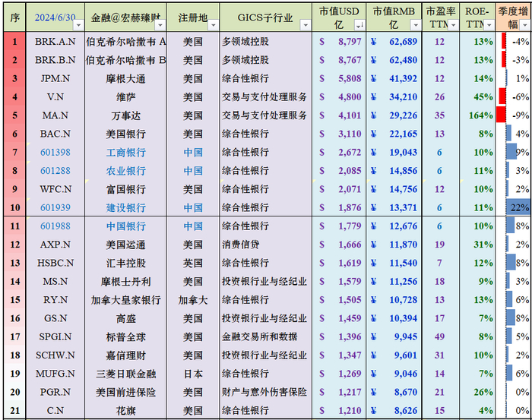
Task: Select the 维萨 name cell
Action: point(126,97)
